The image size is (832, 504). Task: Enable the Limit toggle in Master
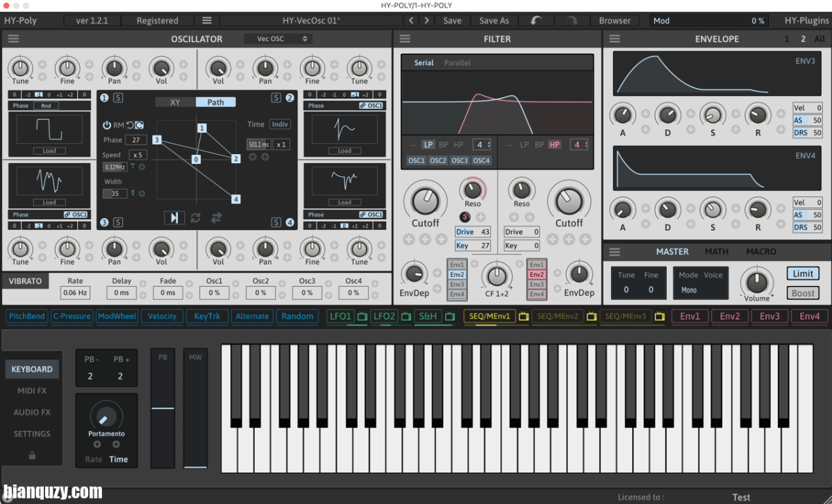[x=803, y=274]
